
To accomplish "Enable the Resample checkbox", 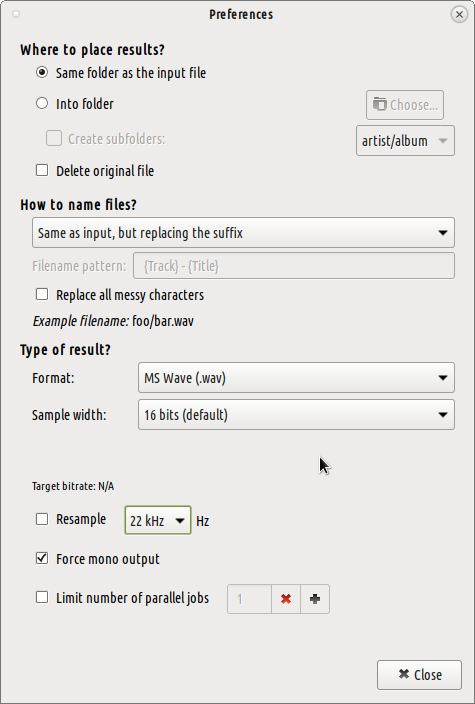I will (x=42, y=519).
